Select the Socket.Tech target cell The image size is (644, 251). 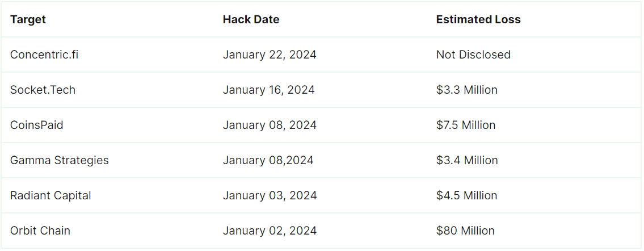tap(43, 90)
